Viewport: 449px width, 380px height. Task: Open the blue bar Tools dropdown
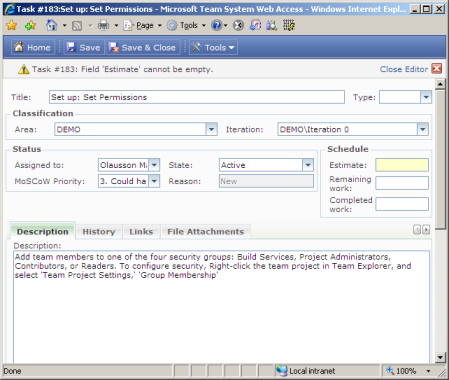(x=213, y=47)
